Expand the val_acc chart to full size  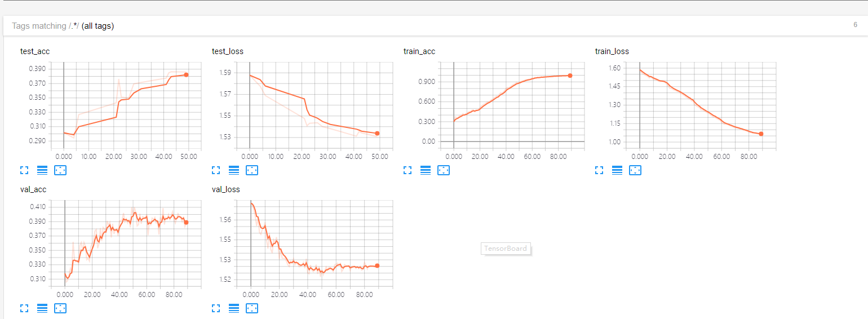click(x=24, y=308)
